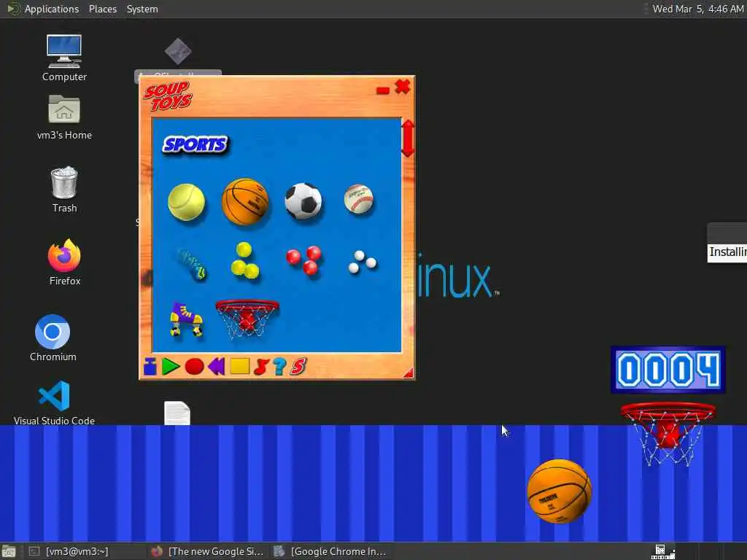Click the red S Soup Toys icon
The image size is (747, 560).
(x=298, y=367)
